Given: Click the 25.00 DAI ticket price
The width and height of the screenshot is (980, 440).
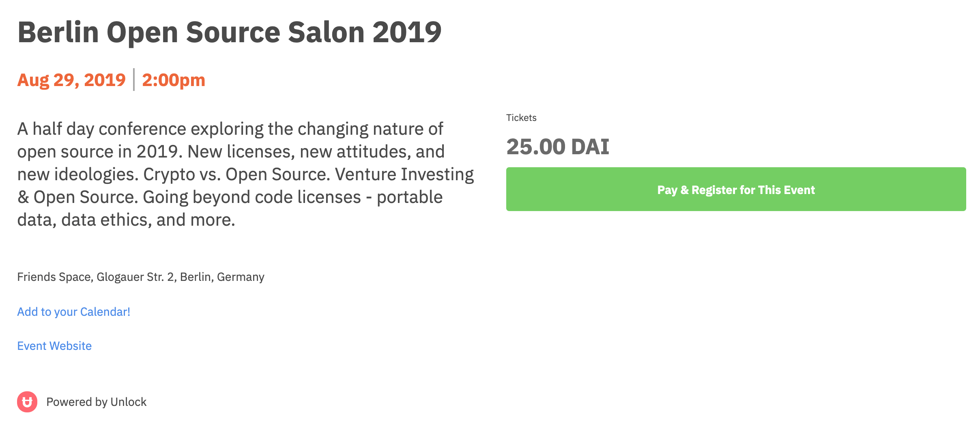Looking at the screenshot, I should [x=558, y=147].
